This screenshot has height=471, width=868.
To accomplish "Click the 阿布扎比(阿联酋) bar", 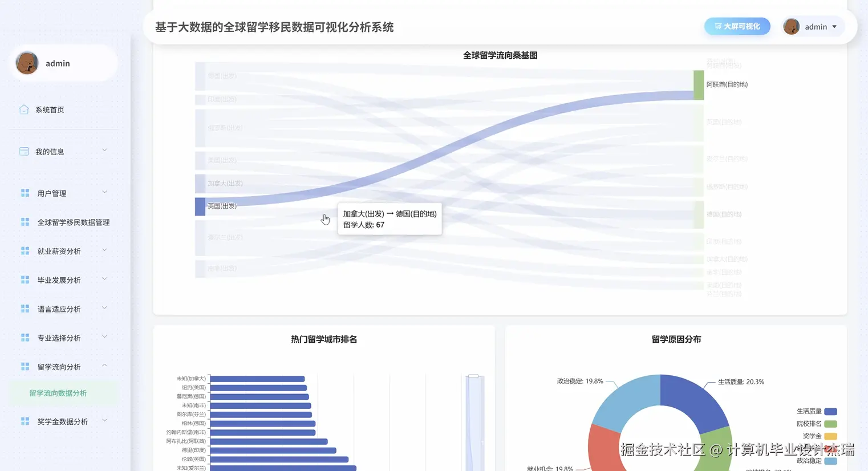I will pyautogui.click(x=269, y=441).
